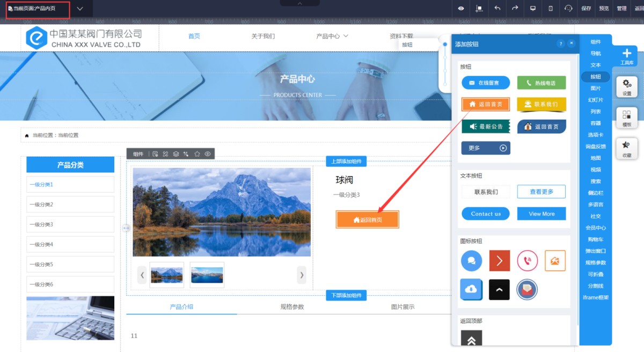Open 收藏 star icon in right sidebar

click(x=627, y=148)
